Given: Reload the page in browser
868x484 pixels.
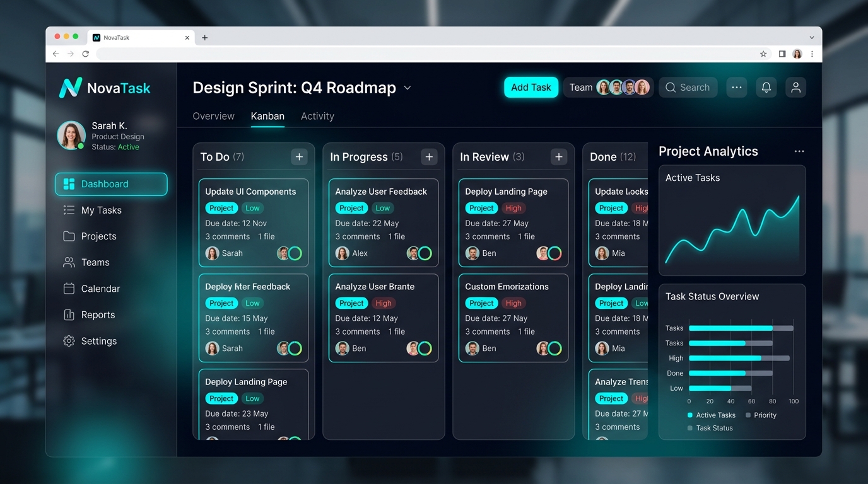Looking at the screenshot, I should pyautogui.click(x=86, y=54).
